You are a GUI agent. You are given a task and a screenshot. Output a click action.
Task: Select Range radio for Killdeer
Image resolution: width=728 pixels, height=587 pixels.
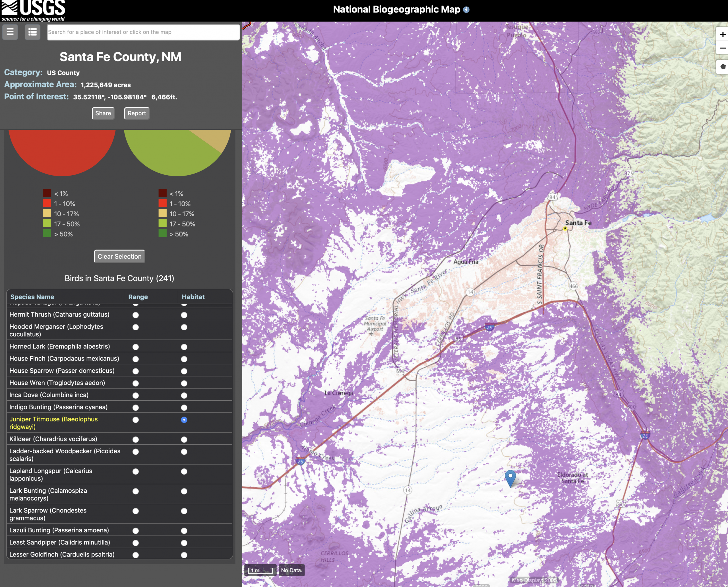click(x=136, y=439)
